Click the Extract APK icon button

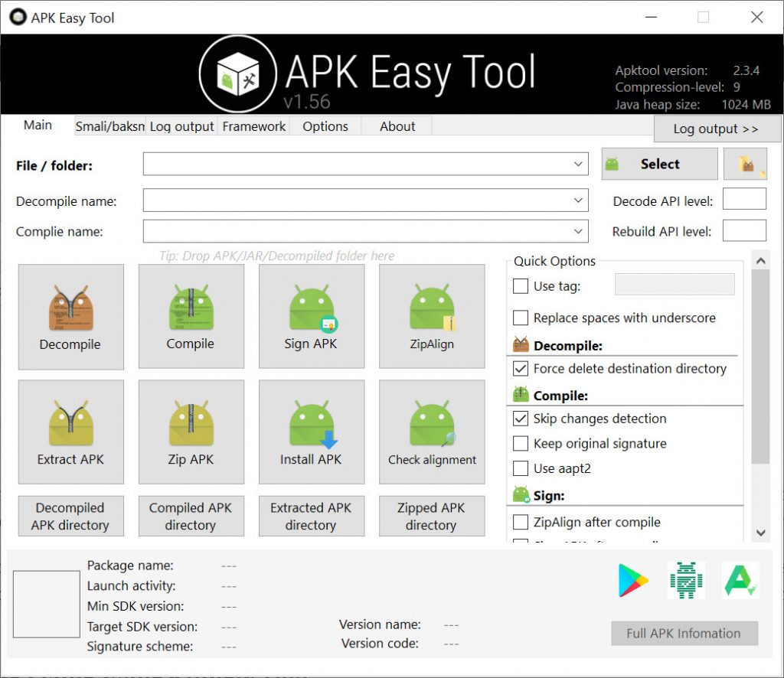(x=71, y=432)
